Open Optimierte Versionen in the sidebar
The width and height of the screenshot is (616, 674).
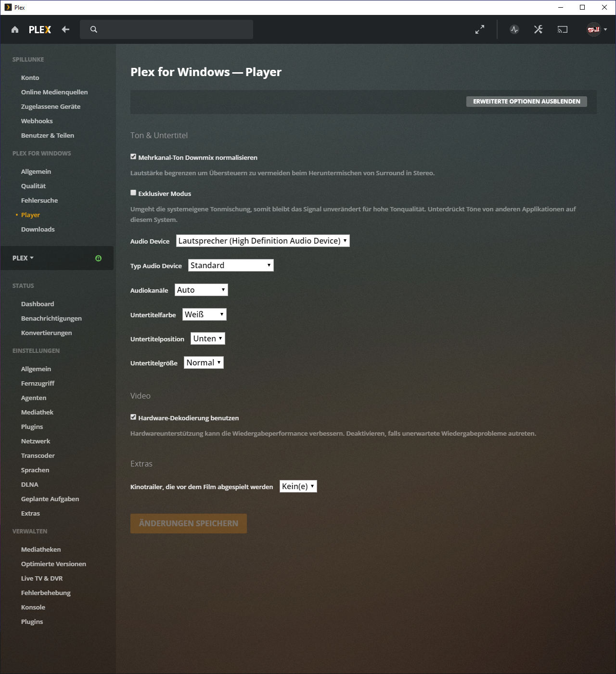coord(54,564)
